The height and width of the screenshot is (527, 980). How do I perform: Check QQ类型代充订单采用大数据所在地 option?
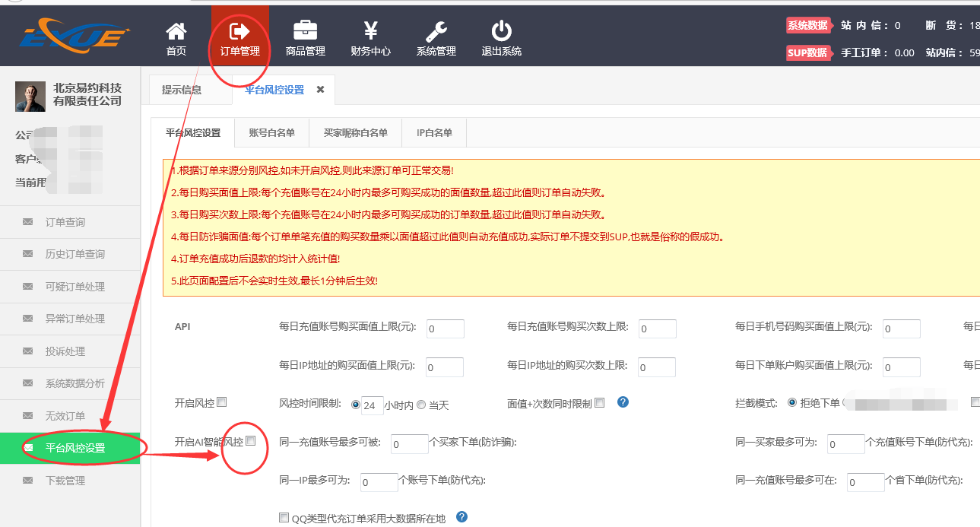coord(284,516)
